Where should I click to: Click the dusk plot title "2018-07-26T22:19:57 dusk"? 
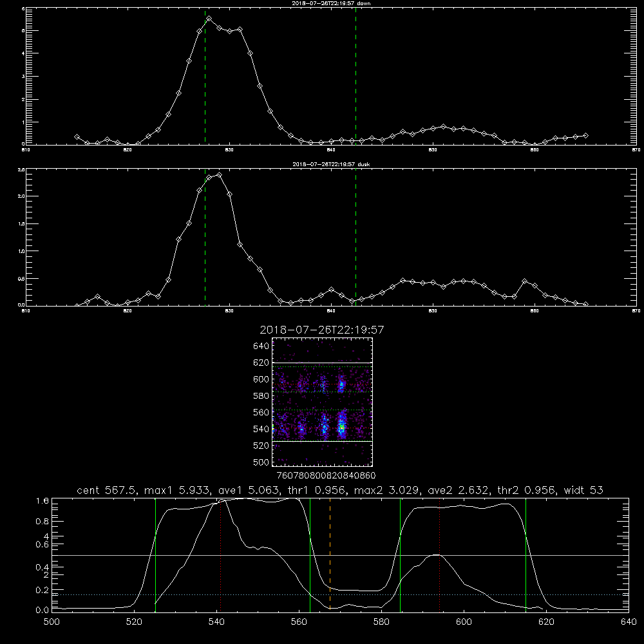pyautogui.click(x=331, y=164)
